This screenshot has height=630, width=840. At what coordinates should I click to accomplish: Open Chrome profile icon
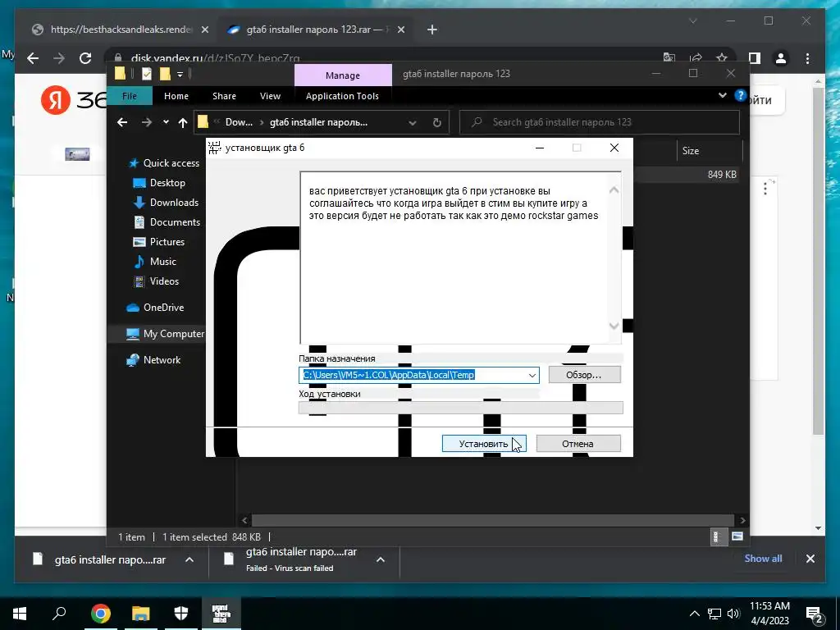tap(781, 58)
